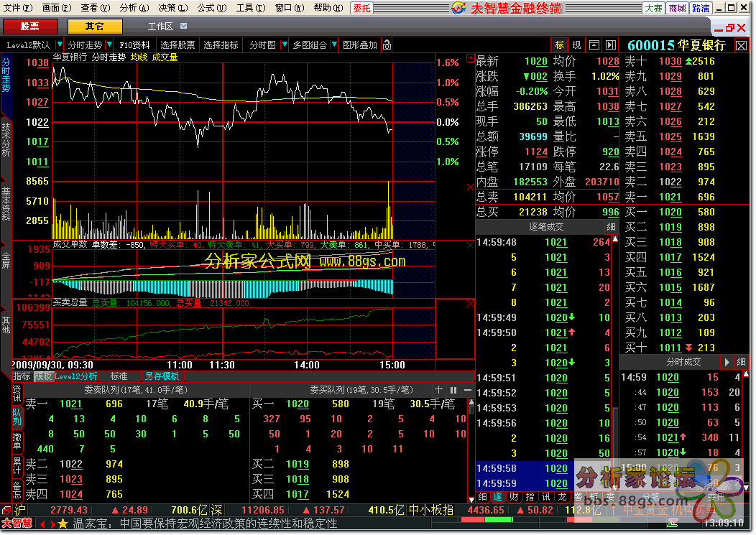The image size is (756, 535).
Task: Select the 累计 side tab in queue panel
Action: pyautogui.click(x=17, y=465)
